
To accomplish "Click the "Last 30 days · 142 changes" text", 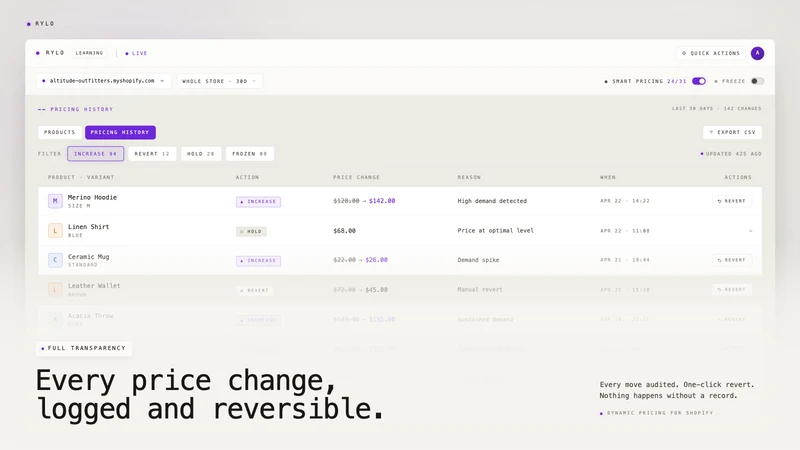I will 716,109.
